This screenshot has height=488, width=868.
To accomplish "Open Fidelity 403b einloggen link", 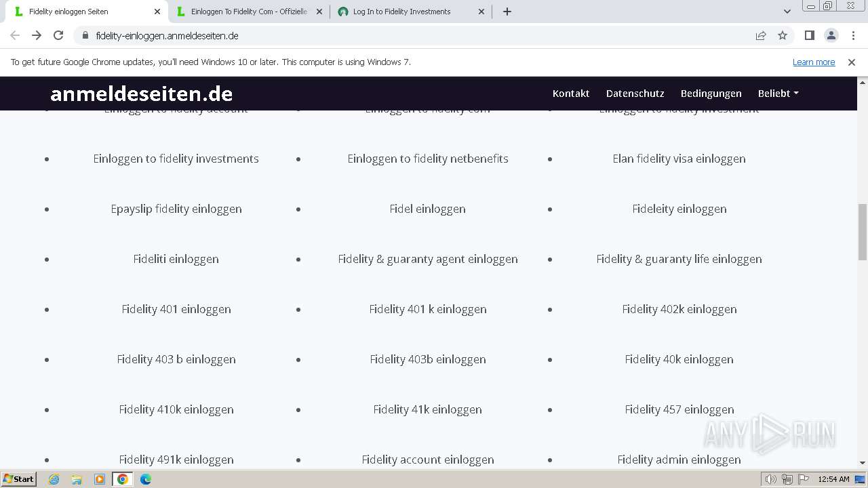I will [x=428, y=359].
